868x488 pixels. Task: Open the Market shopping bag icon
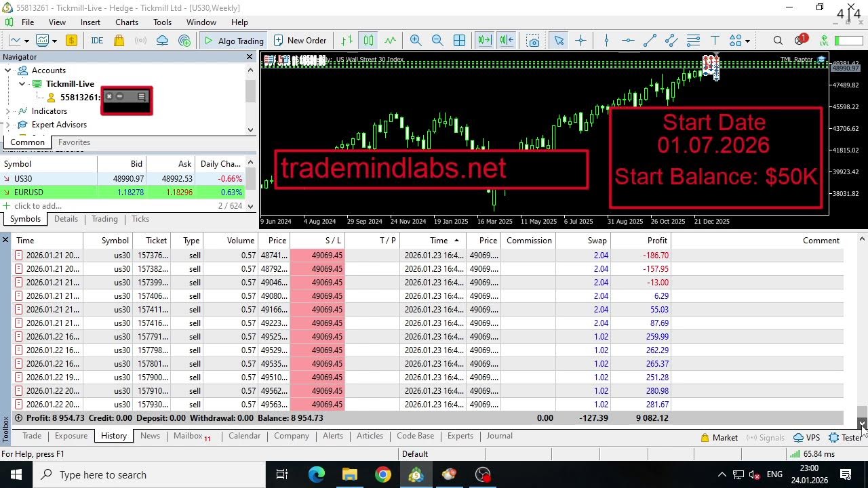coord(119,41)
